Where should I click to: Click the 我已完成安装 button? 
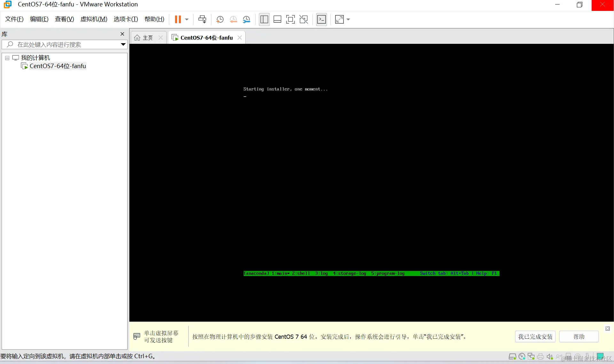pyautogui.click(x=535, y=336)
